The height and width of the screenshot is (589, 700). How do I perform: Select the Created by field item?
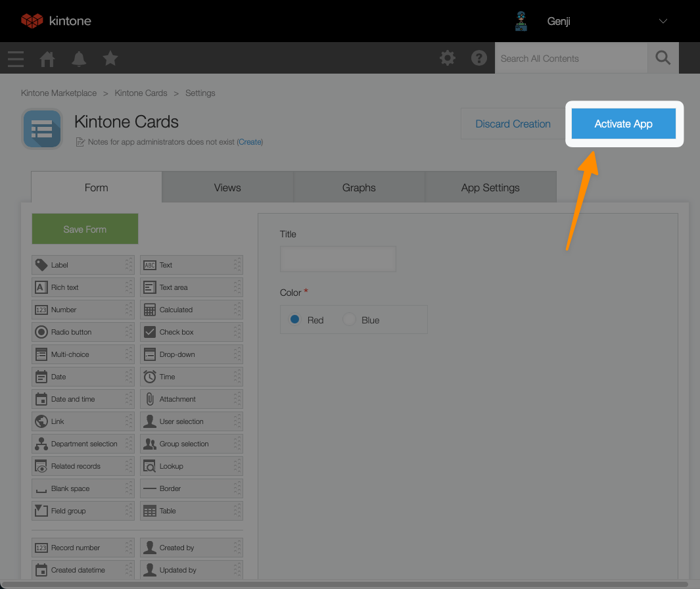(191, 548)
